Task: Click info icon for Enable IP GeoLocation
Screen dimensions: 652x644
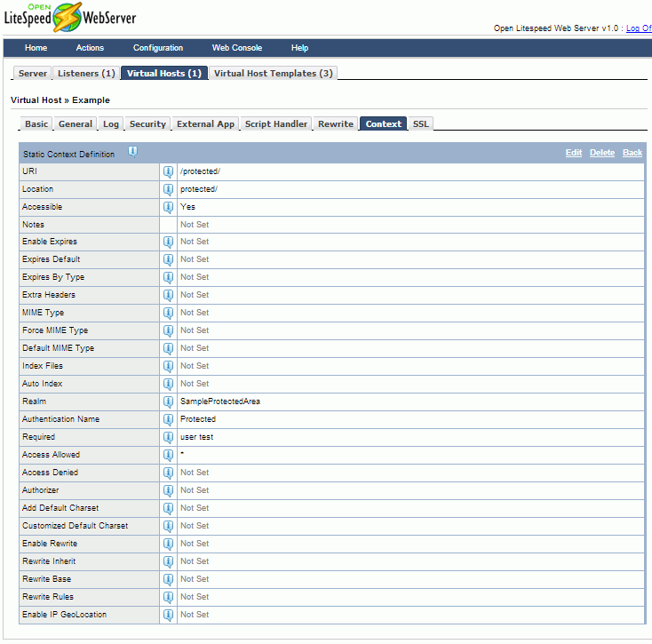Action: [168, 615]
